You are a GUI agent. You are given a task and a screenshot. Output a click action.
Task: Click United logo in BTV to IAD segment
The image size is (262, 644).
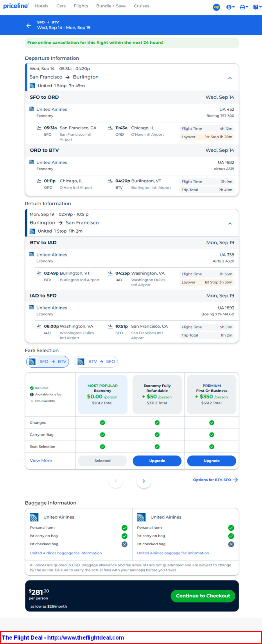(x=32, y=254)
